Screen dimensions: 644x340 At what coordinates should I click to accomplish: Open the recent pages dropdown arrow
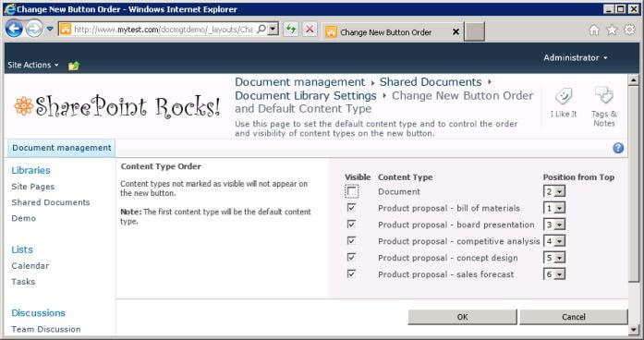point(50,30)
